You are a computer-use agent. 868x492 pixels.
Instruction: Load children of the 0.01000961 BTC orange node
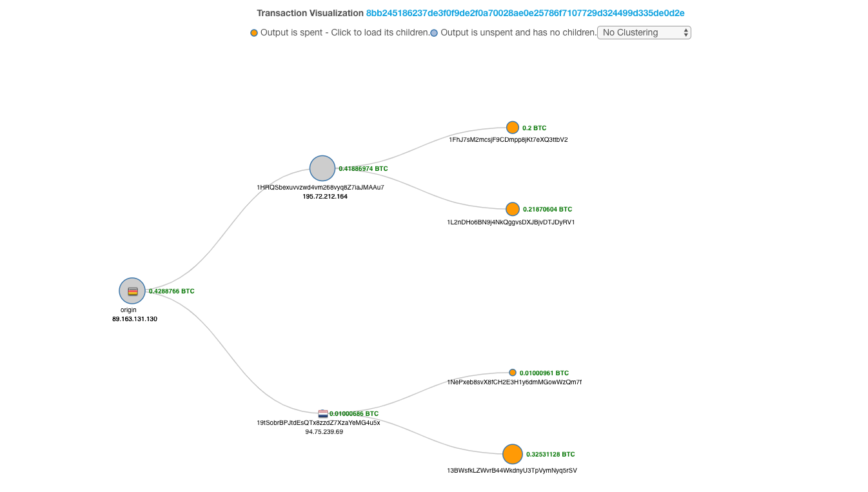point(513,373)
